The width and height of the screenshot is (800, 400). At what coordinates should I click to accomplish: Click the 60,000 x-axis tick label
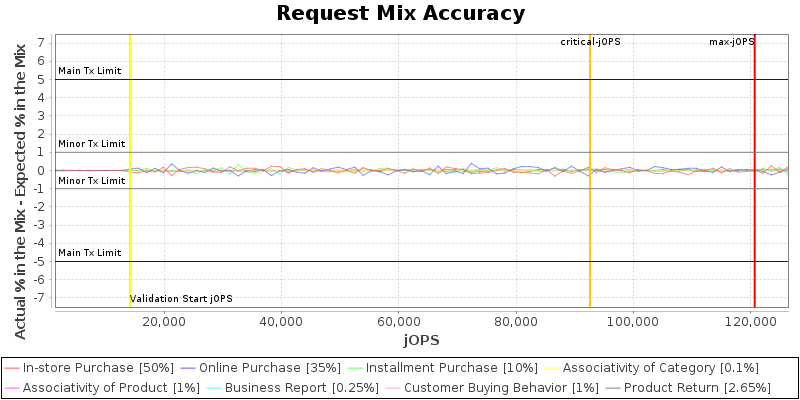coord(399,322)
